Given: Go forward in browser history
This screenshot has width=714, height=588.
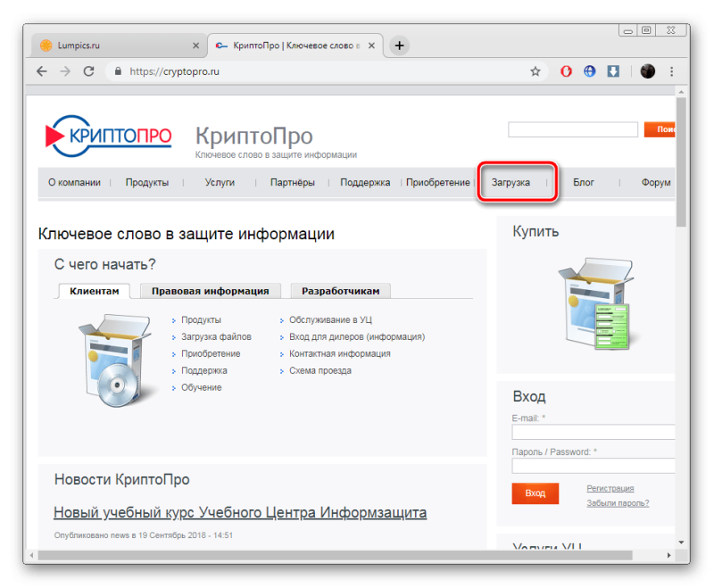Looking at the screenshot, I should 65,71.
